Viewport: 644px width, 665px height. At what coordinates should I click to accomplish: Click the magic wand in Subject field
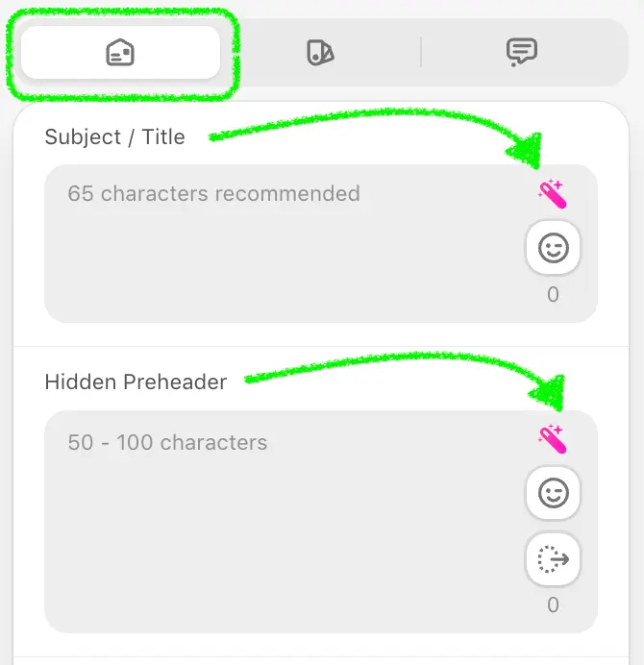pos(553,194)
